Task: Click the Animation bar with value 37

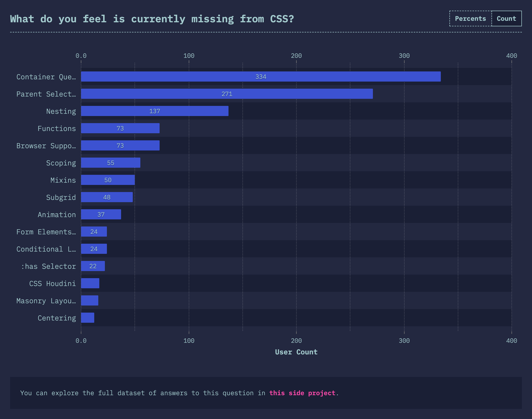Action: click(x=101, y=214)
